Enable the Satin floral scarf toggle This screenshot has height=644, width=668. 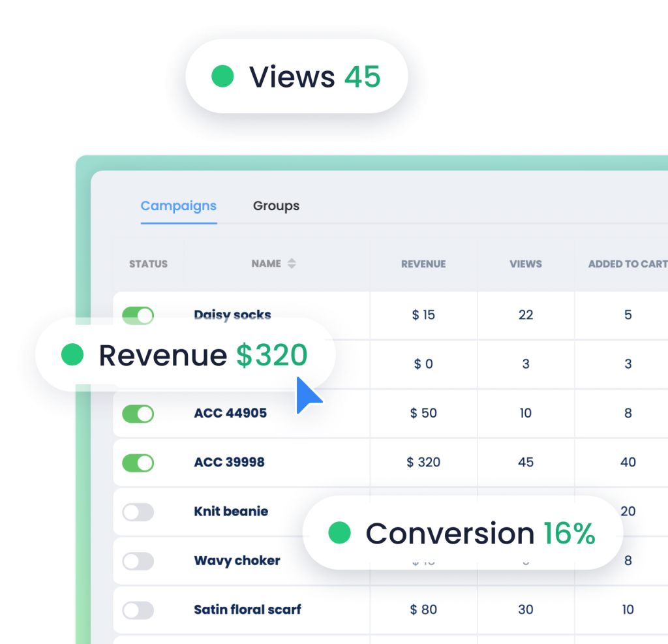point(137,610)
